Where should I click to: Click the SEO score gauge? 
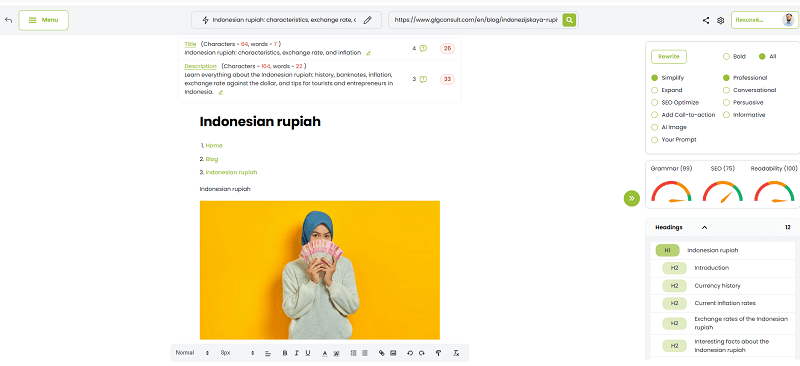tap(722, 191)
